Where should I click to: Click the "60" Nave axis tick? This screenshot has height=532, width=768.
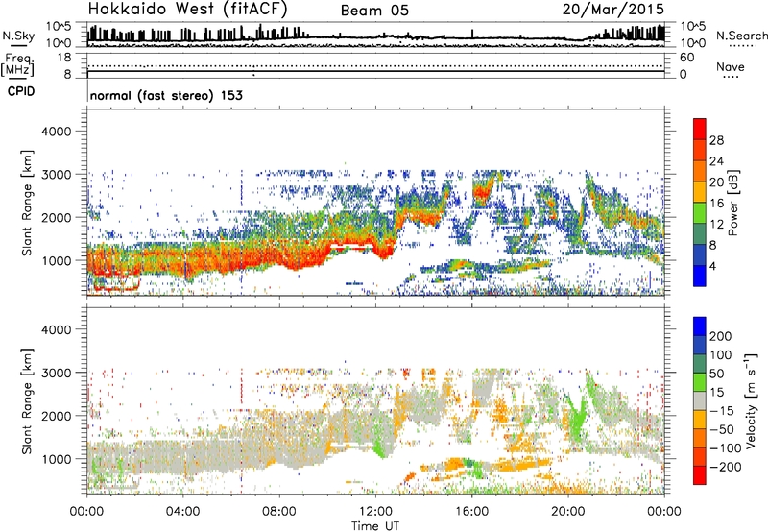686,58
